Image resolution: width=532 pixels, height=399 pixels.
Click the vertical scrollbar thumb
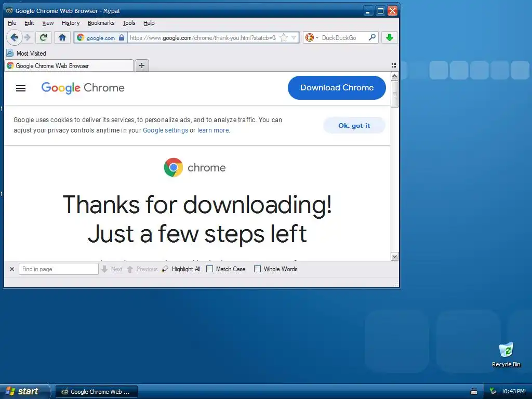pos(394,94)
